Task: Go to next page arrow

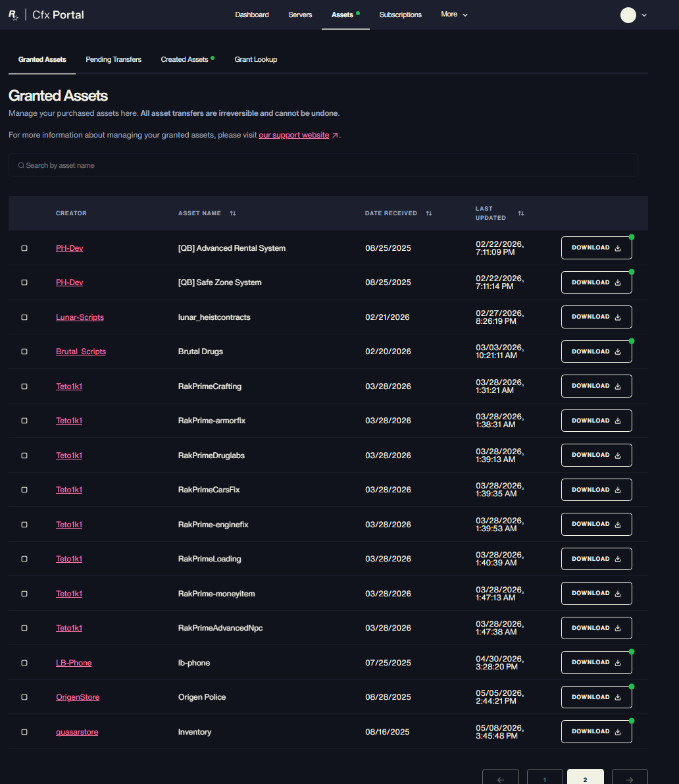Action: coord(630,777)
